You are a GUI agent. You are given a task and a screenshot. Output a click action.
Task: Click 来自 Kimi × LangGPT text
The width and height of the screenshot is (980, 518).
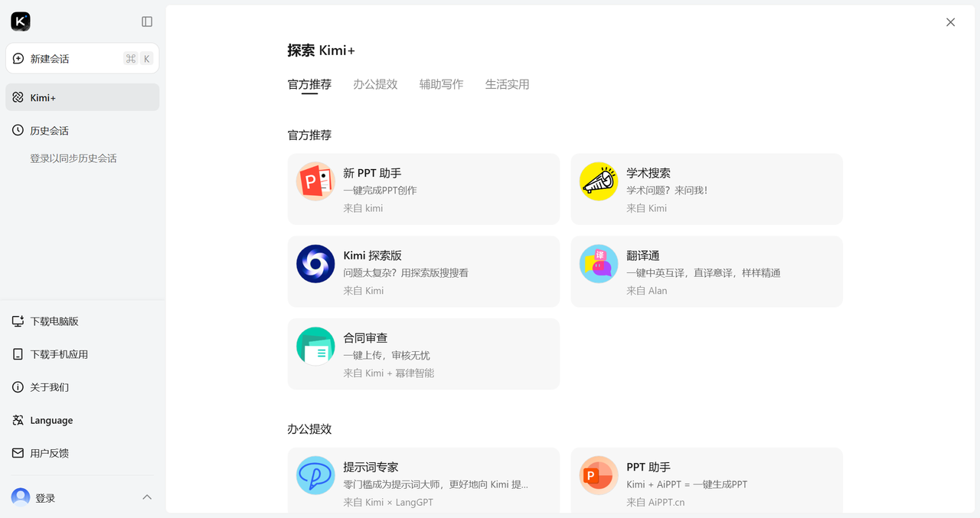388,503
